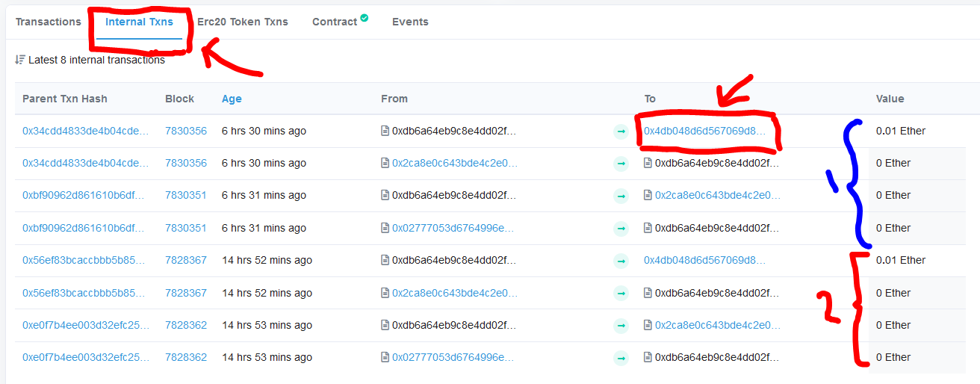Viewport: 980px width, 384px height.
Task: Click contract icon before From 0x02777 in block 7828362
Action: click(385, 358)
